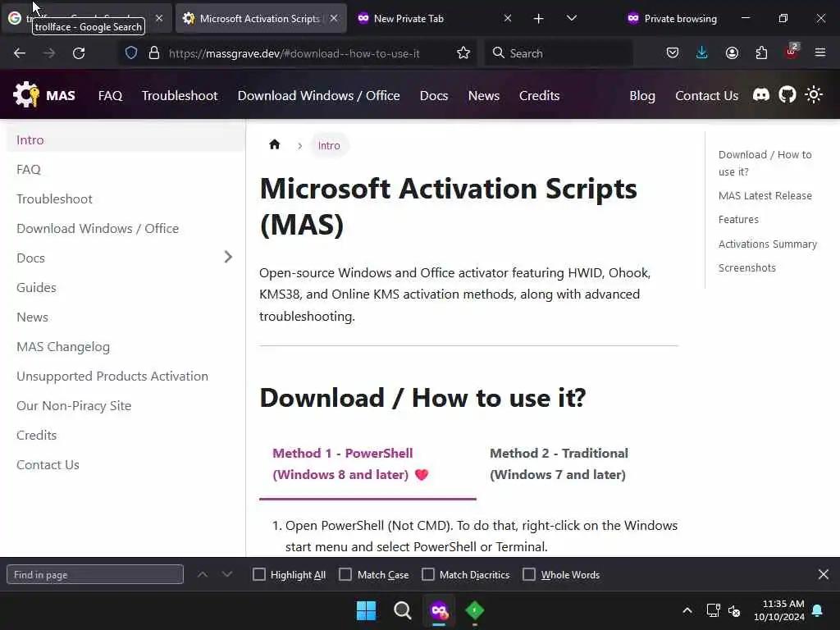
Task: Reload the current page
Action: pos(79,53)
